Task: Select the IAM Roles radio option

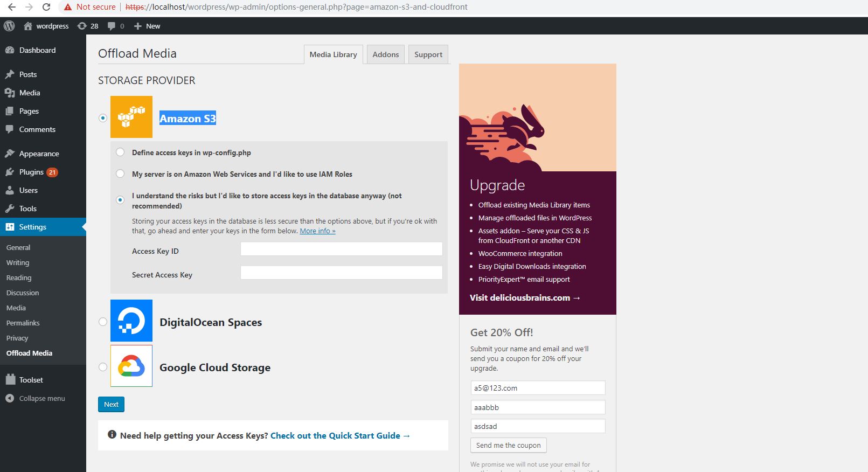Action: [120, 173]
